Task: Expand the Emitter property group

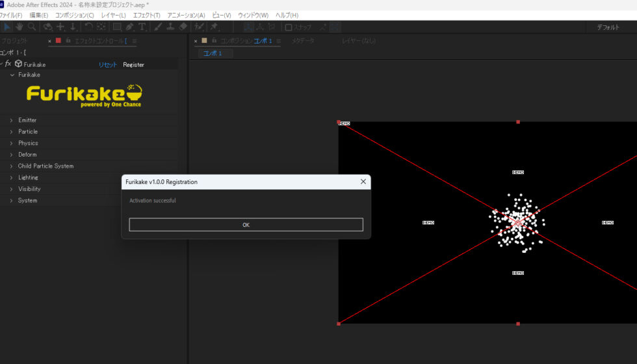Action: pyautogui.click(x=11, y=120)
